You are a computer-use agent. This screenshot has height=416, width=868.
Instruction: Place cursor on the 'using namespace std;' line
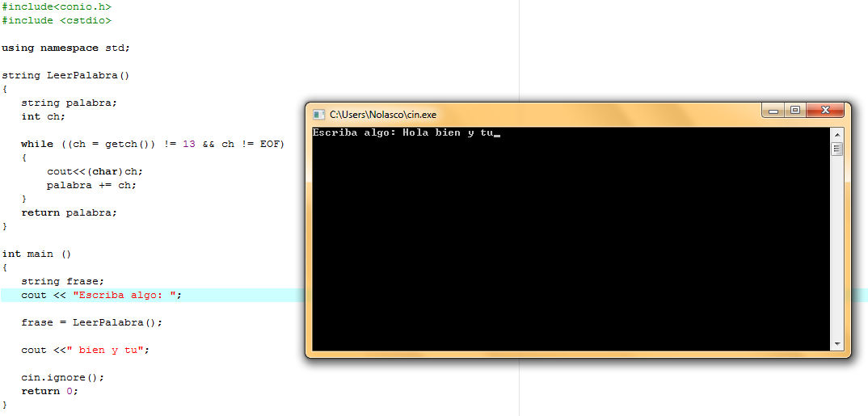click(x=66, y=48)
